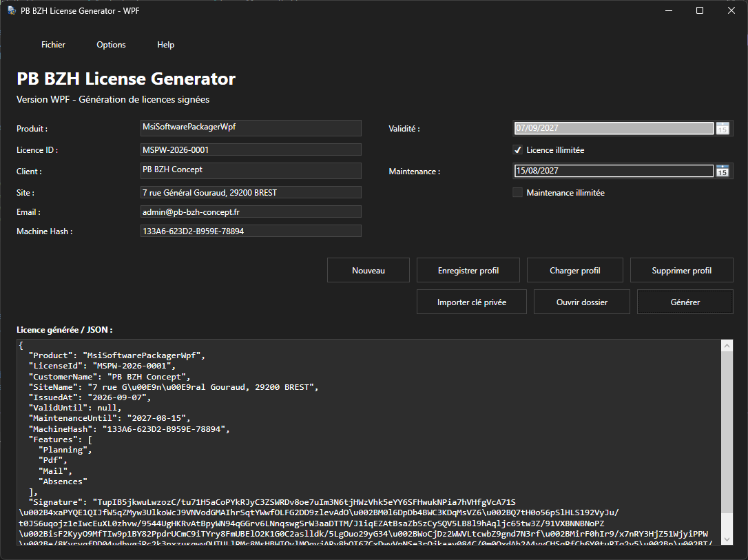Enable the Maintenance illimitée checkbox
This screenshot has width=748, height=560.
coord(517,193)
